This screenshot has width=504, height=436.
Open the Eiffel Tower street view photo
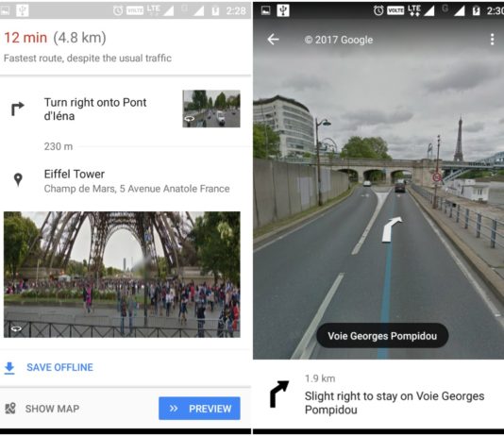tap(122, 275)
